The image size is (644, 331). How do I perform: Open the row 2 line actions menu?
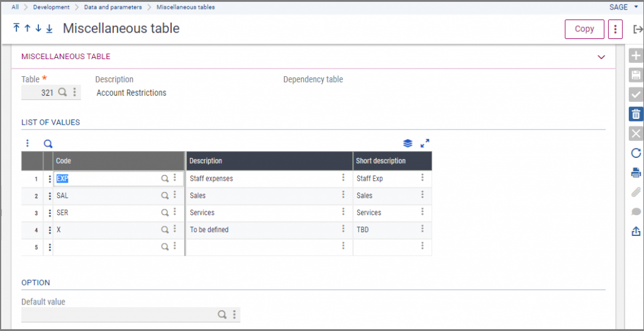(x=50, y=196)
